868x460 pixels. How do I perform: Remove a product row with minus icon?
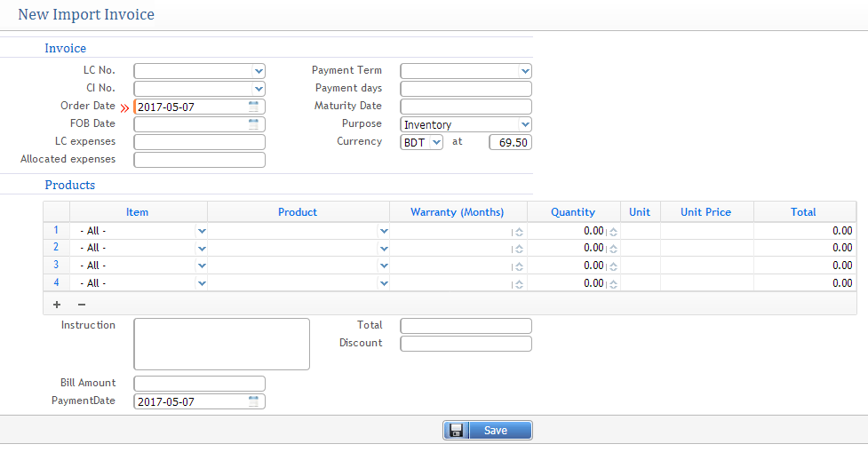point(82,305)
